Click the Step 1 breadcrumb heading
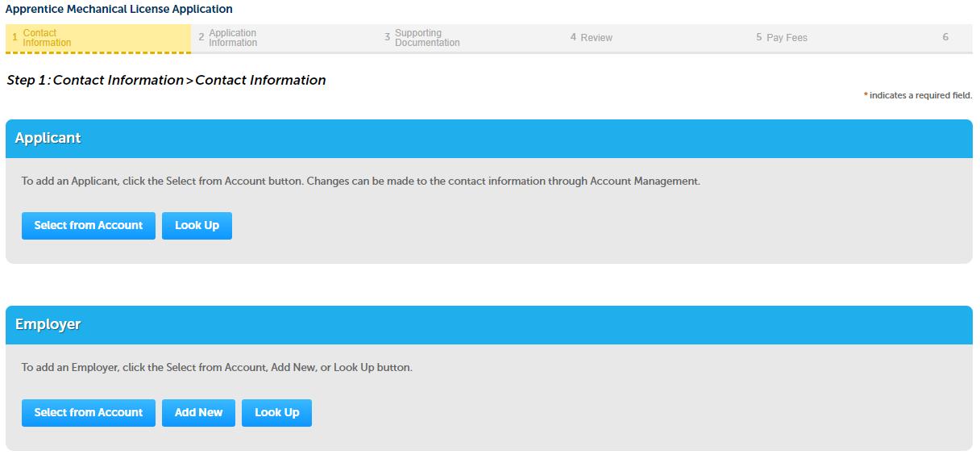Viewport: 980px width, 459px height. pyautogui.click(x=166, y=81)
